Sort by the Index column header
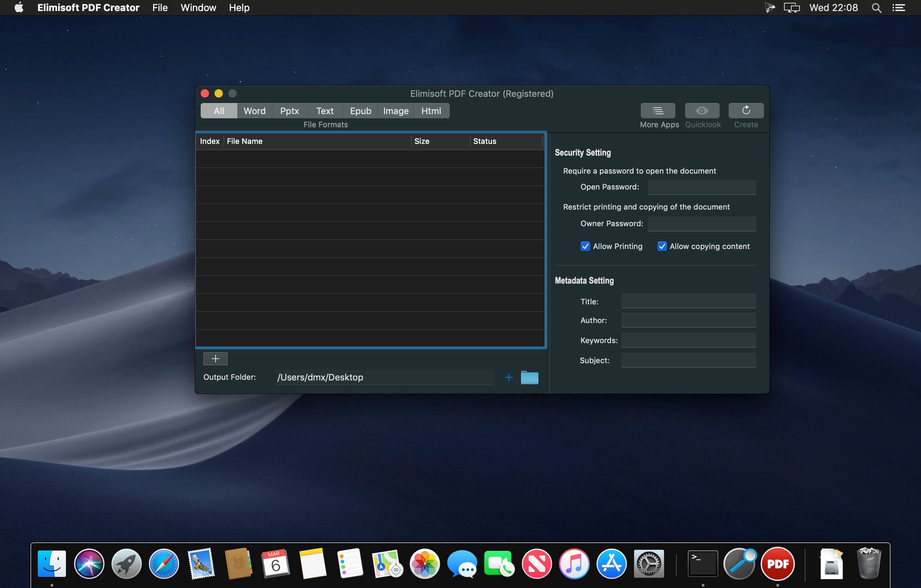This screenshot has width=921, height=588. (210, 141)
